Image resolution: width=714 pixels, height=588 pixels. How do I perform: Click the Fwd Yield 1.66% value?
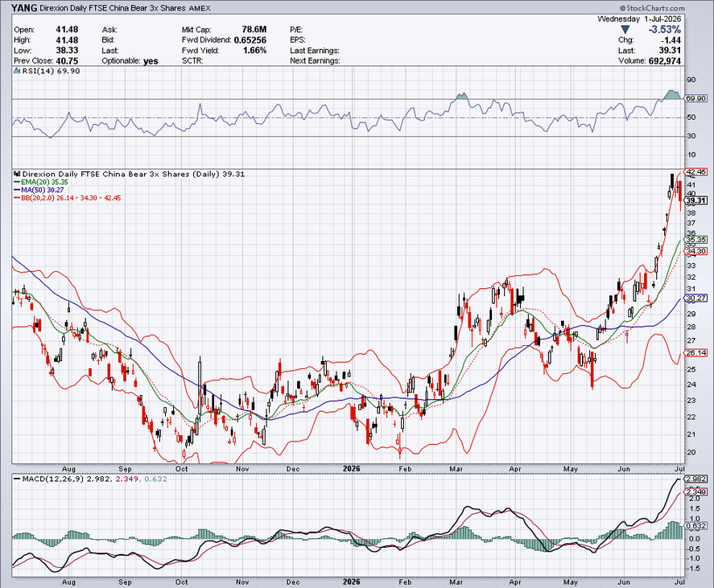pyautogui.click(x=254, y=51)
